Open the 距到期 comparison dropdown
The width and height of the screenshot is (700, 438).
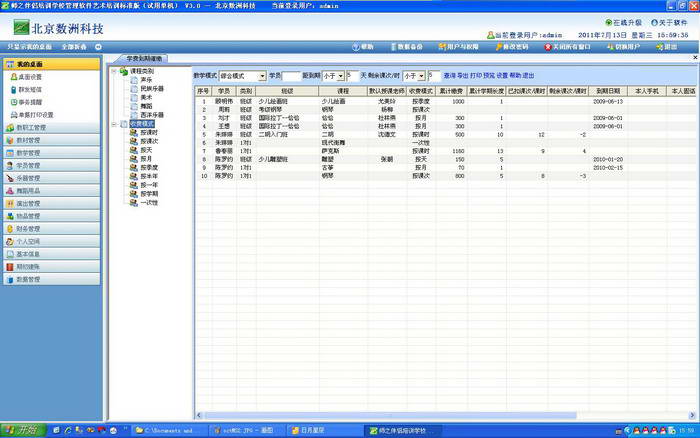pos(341,76)
